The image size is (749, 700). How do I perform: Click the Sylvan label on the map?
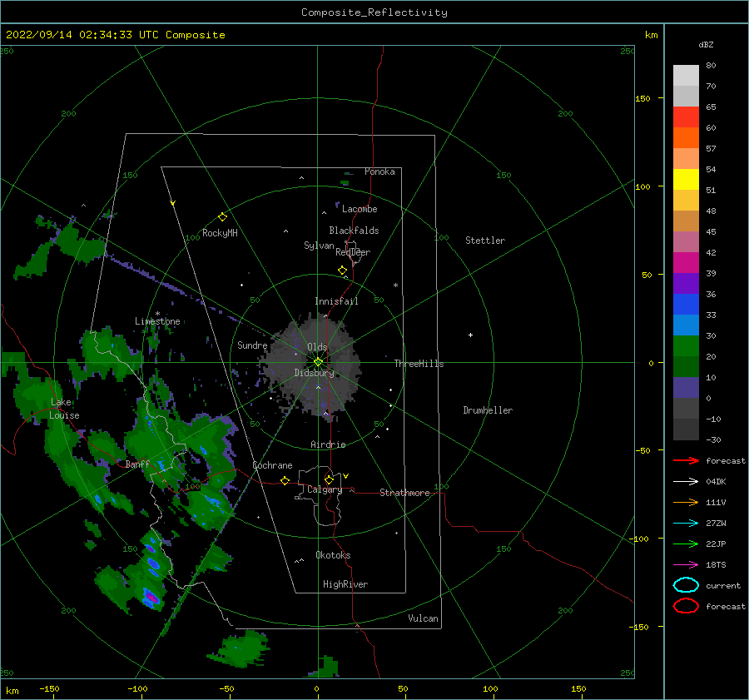tap(319, 246)
